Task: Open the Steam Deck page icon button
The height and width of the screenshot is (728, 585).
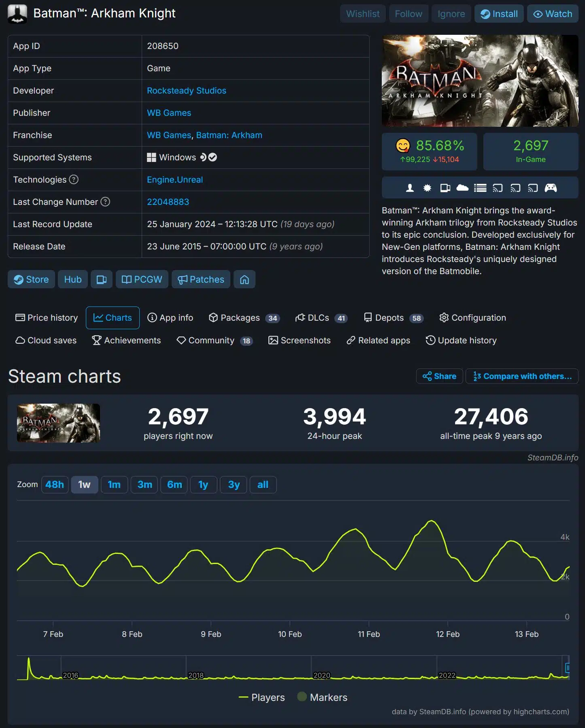Action: [x=102, y=279]
